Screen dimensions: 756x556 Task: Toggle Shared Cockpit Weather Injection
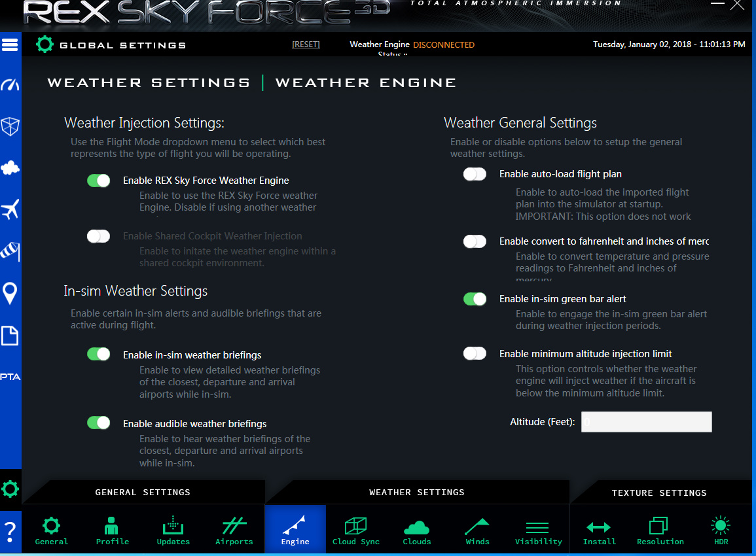[x=98, y=236]
